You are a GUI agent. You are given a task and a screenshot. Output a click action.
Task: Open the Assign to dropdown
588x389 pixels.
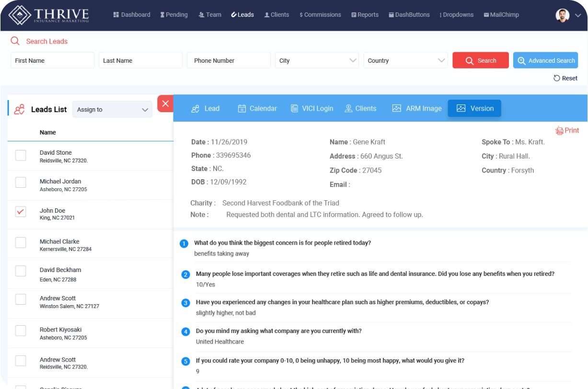[112, 109]
